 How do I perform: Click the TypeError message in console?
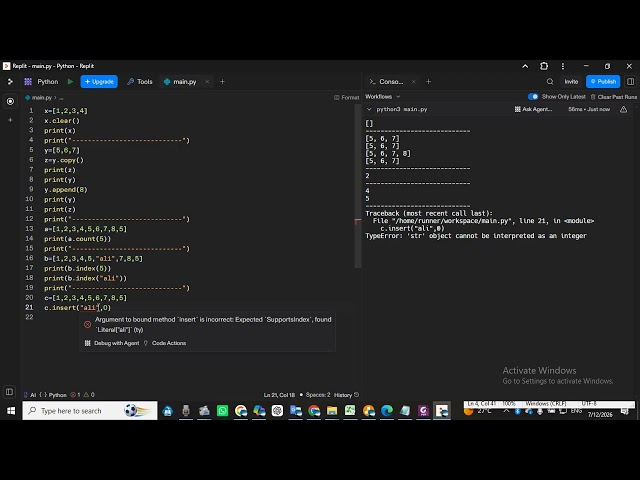[x=476, y=236]
